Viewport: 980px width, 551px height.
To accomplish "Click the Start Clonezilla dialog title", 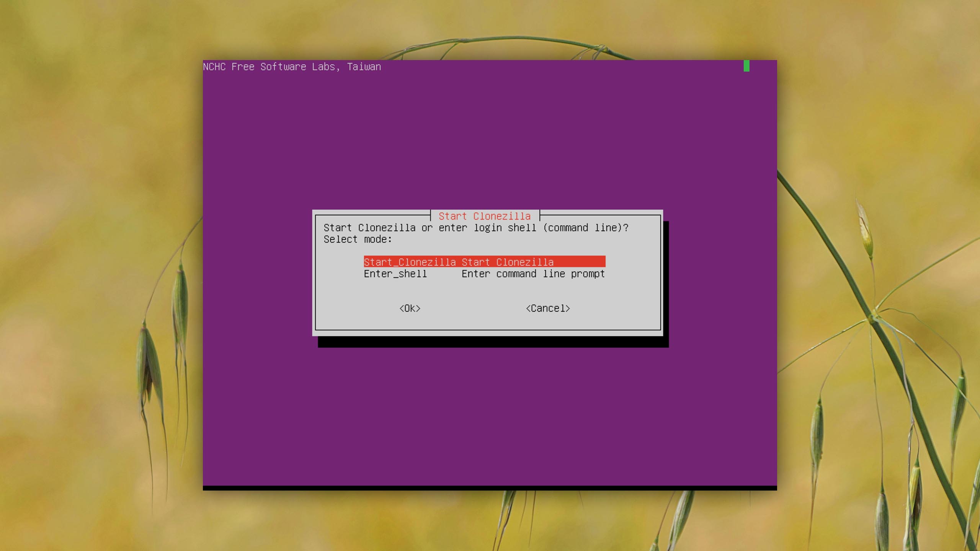I will click(485, 216).
